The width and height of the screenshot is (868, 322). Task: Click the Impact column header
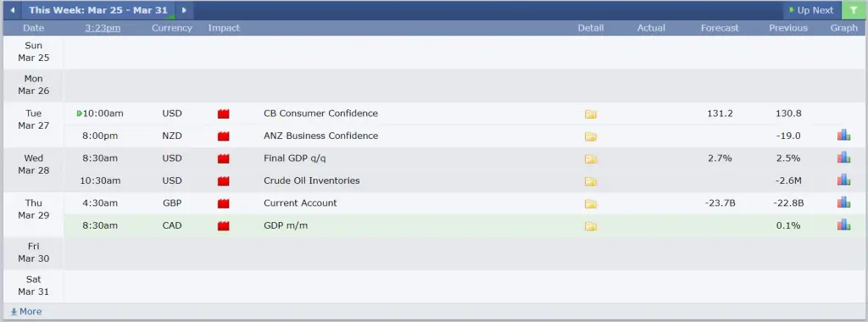coord(224,28)
